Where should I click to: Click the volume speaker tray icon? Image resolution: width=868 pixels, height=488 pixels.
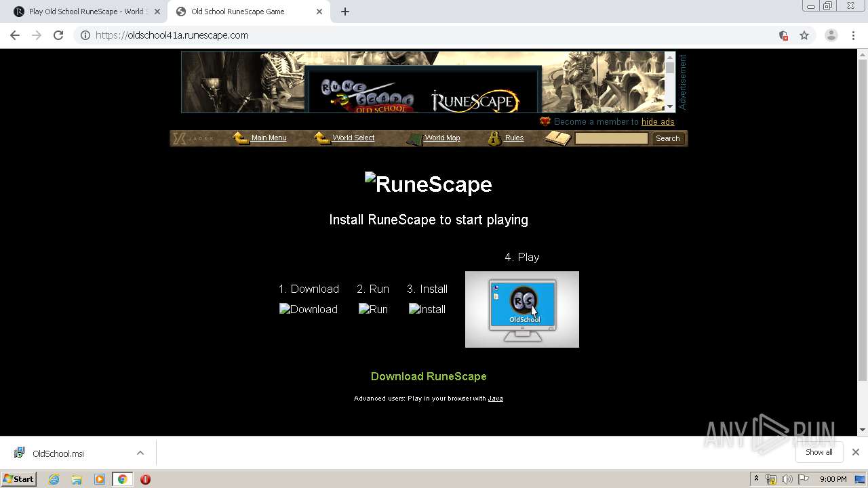coord(787,479)
